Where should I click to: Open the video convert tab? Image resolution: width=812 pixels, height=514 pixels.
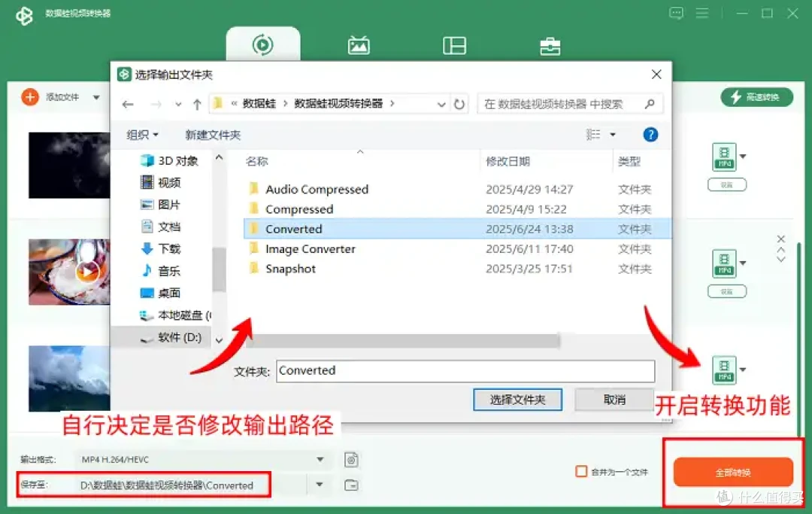pos(262,44)
